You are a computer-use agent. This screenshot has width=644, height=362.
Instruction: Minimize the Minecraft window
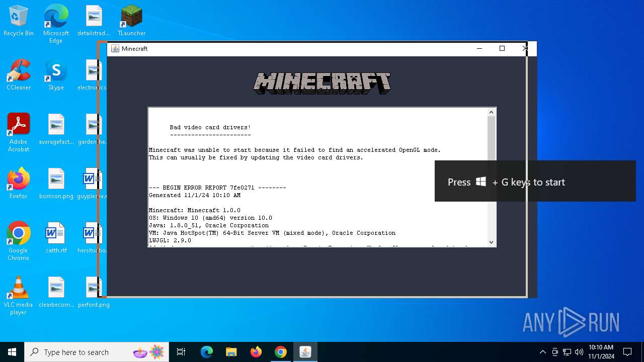tap(479, 48)
